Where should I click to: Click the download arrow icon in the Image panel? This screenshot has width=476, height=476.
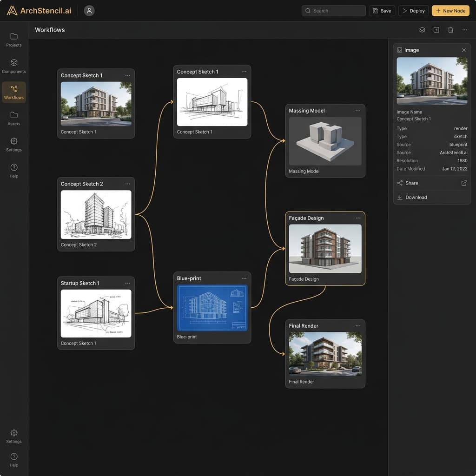[x=400, y=197]
